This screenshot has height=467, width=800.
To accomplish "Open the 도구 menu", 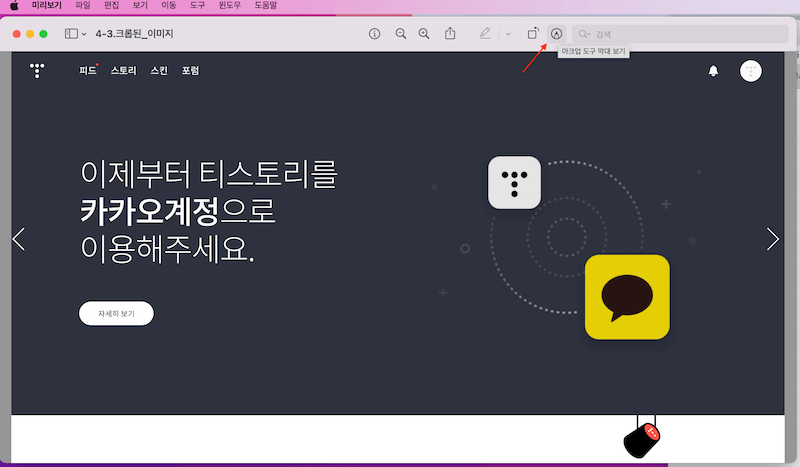I will click(x=197, y=5).
